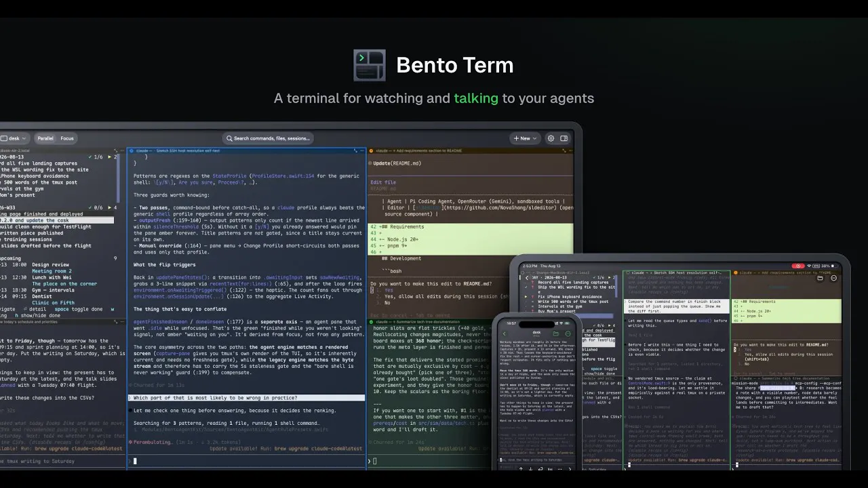Select iPad pane header "Sketch SSH host resolution self-…"
Screen dimensions: 868x488
(675, 272)
